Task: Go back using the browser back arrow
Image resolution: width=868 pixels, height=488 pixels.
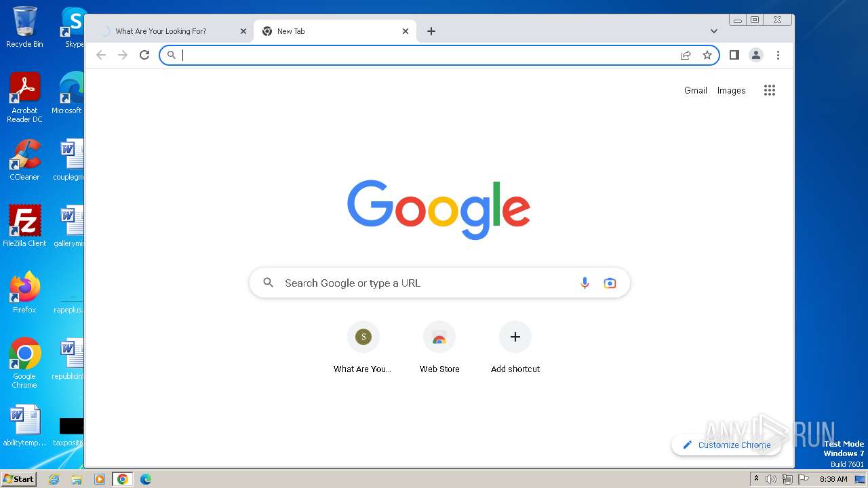Action: click(x=101, y=55)
